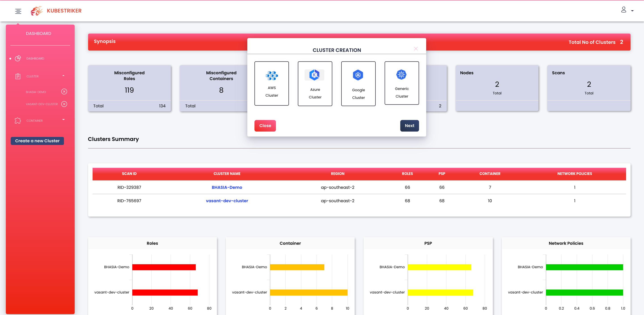Open the user profile icon
The width and height of the screenshot is (644, 315).
tap(623, 10)
